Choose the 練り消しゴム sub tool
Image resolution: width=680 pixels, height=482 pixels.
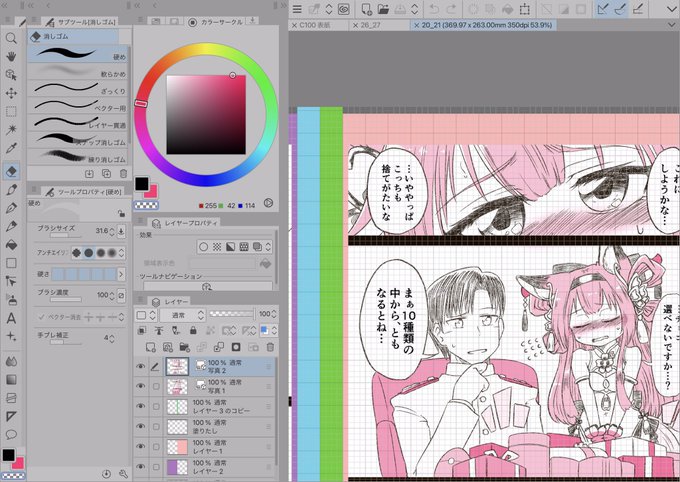pyautogui.click(x=78, y=156)
